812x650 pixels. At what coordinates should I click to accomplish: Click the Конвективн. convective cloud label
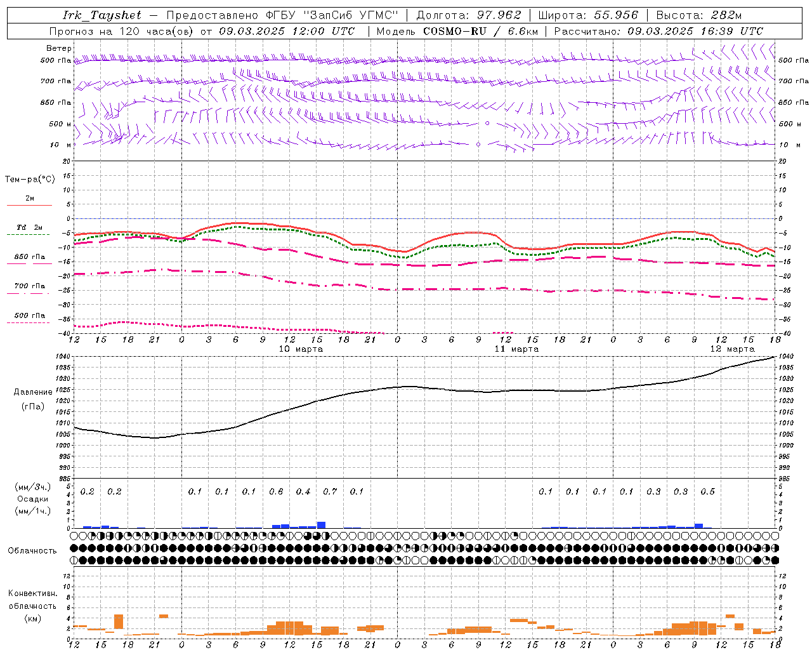click(x=32, y=594)
